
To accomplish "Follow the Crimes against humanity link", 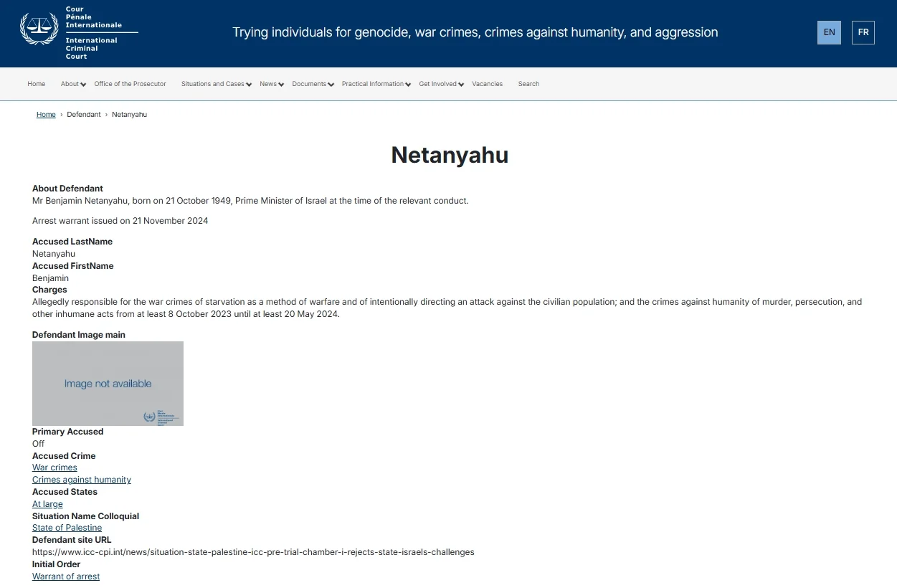I will tap(81, 479).
